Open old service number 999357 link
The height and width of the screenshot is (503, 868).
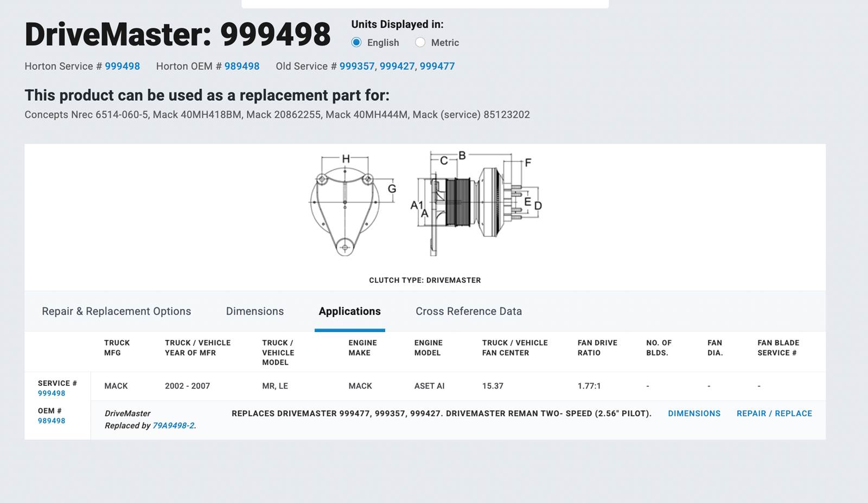pos(356,66)
